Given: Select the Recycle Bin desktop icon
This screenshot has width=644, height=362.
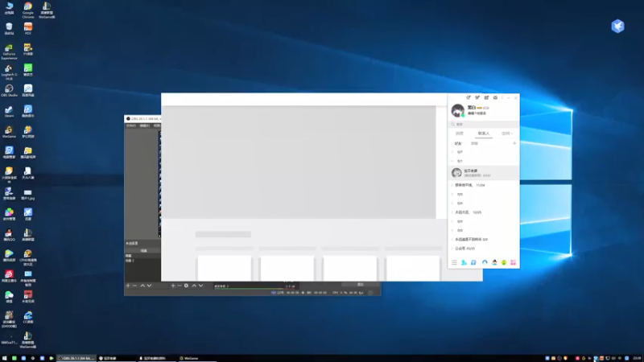Looking at the screenshot, I should 9,29.
